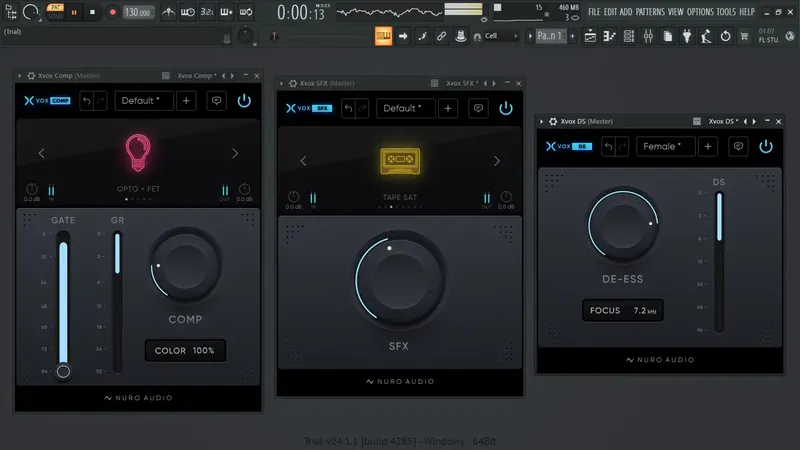800x450 pixels.
Task: Open the pattern selector Pa..n 1
Action: pyautogui.click(x=550, y=36)
